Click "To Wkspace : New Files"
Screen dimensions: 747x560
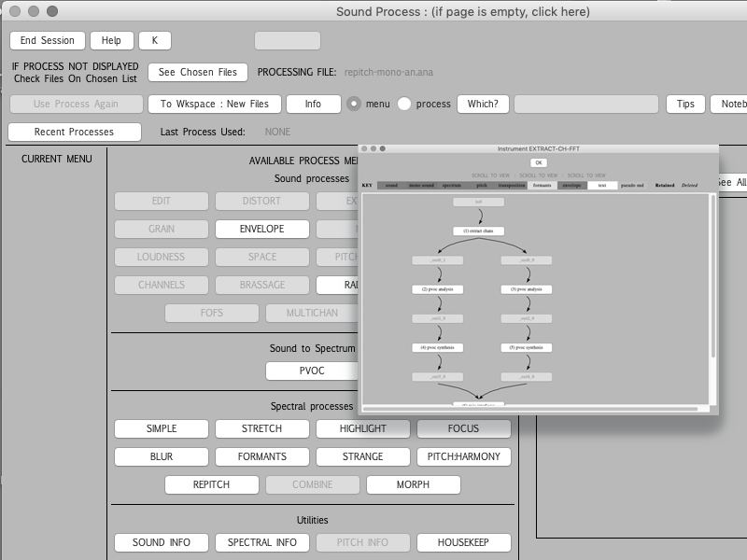click(x=214, y=105)
